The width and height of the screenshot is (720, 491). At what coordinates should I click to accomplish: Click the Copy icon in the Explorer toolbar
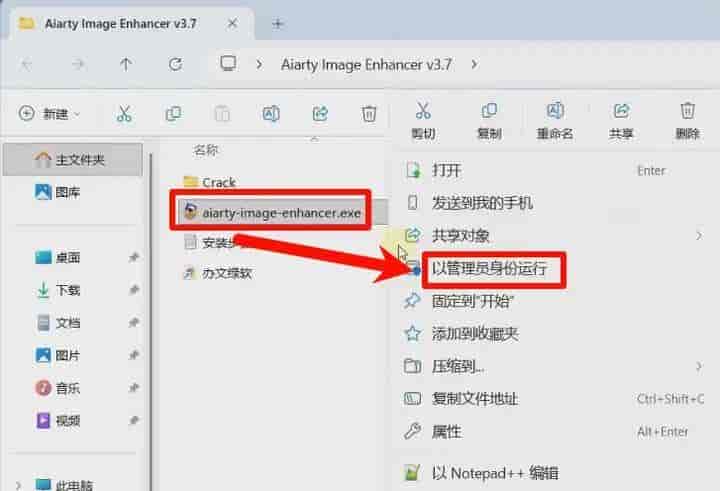pyautogui.click(x=173, y=113)
